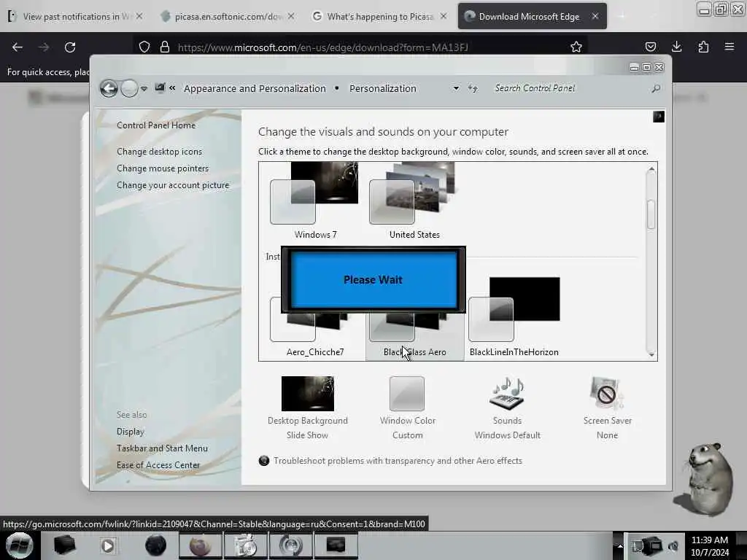Open the Pocket save icon in Firefox

click(650, 47)
